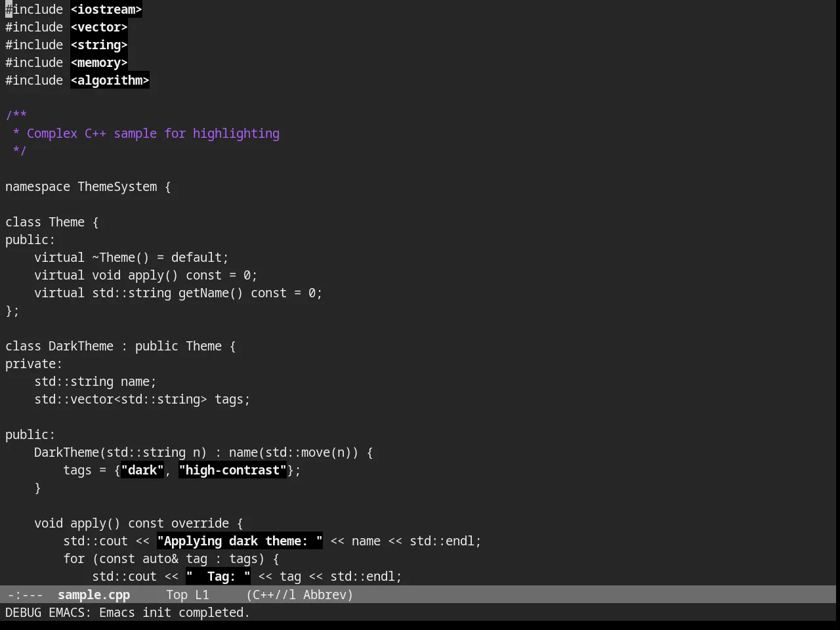Viewport: 840px width, 630px height.
Task: Place cursor on <iostream> include header
Action: pyautogui.click(x=106, y=9)
